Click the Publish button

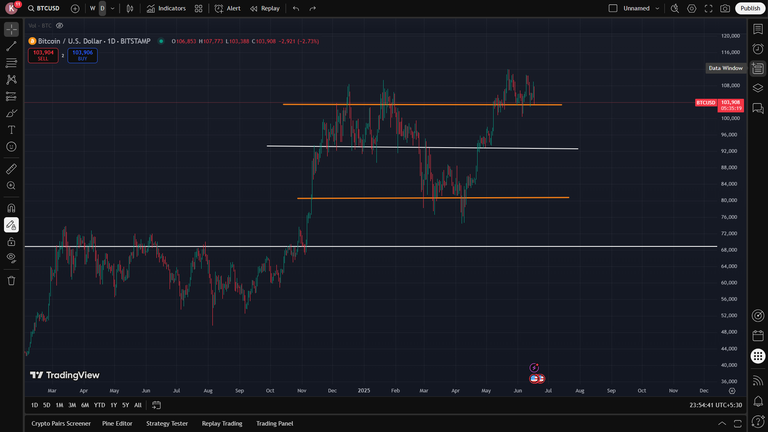coord(750,8)
